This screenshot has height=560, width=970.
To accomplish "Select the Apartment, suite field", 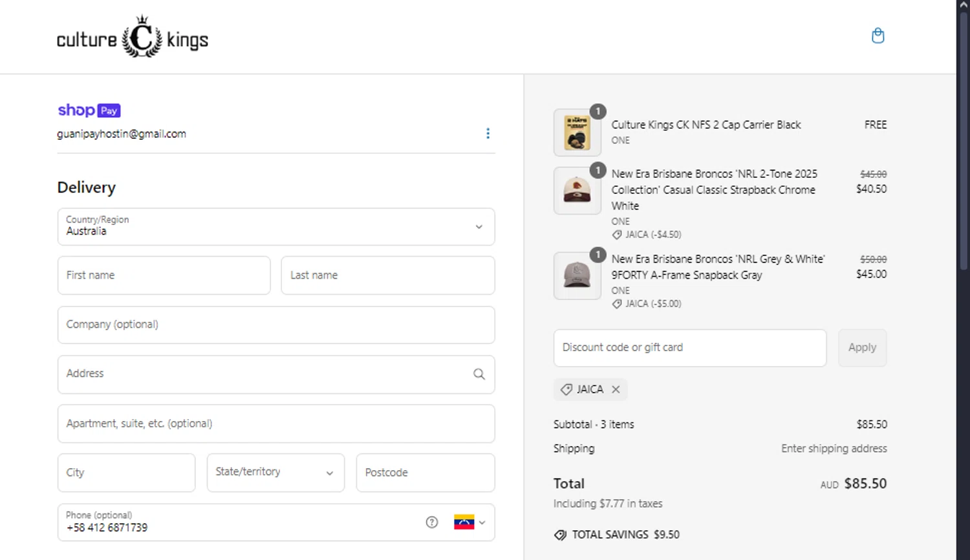I will pyautogui.click(x=276, y=424).
